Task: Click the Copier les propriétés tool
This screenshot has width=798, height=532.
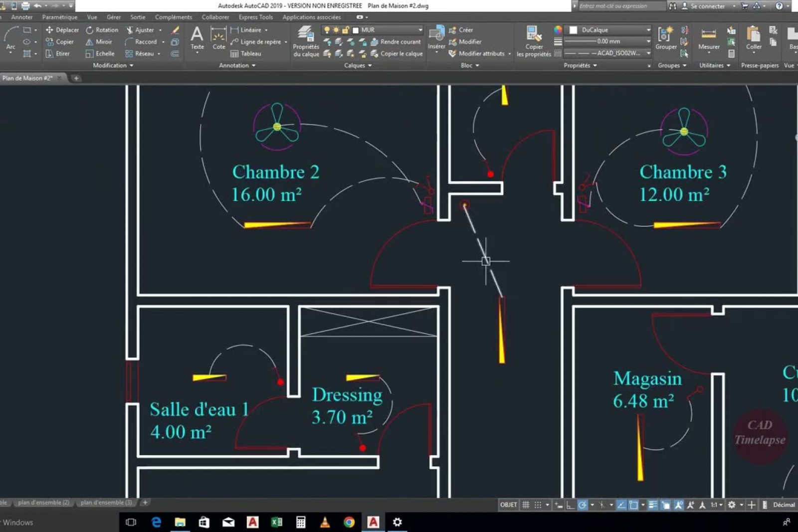Action: click(534, 40)
